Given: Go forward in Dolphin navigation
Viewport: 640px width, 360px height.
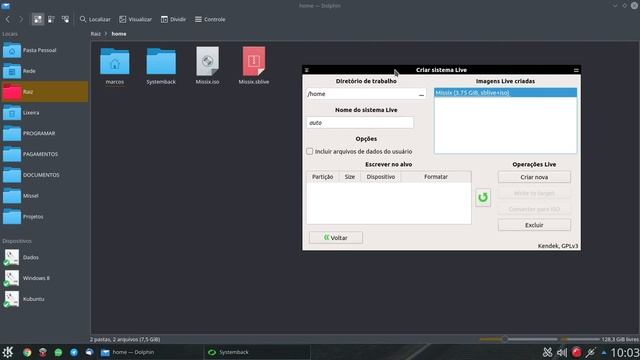Looking at the screenshot, I should 21,19.
